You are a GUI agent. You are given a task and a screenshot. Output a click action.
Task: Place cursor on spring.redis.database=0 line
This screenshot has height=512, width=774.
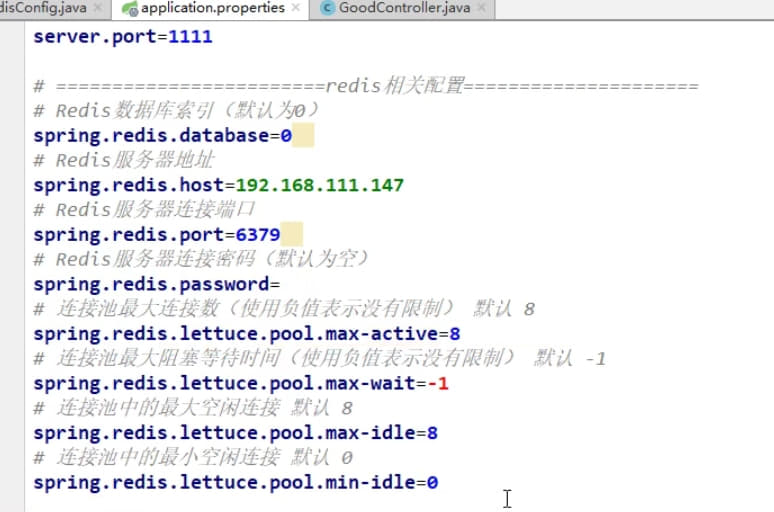pyautogui.click(x=162, y=135)
